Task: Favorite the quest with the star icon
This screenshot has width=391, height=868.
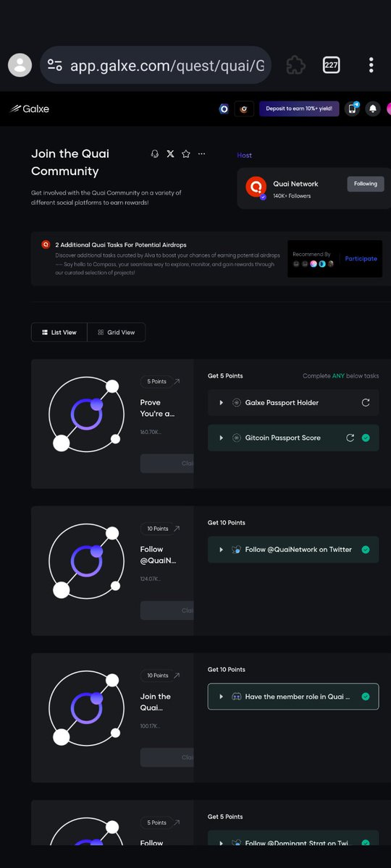Action: pos(186,154)
